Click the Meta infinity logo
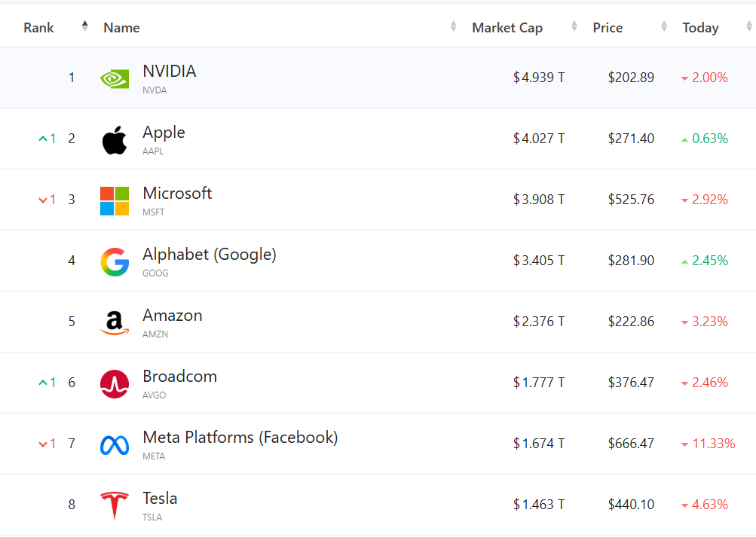Image resolution: width=756 pixels, height=537 pixels. [x=115, y=444]
